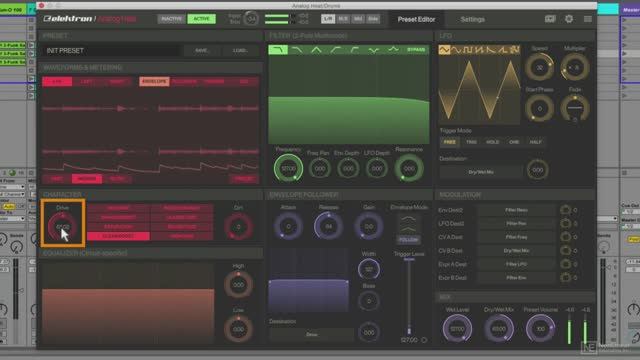Click the icon left of the gear
The image size is (640, 360).
click(x=550, y=19)
